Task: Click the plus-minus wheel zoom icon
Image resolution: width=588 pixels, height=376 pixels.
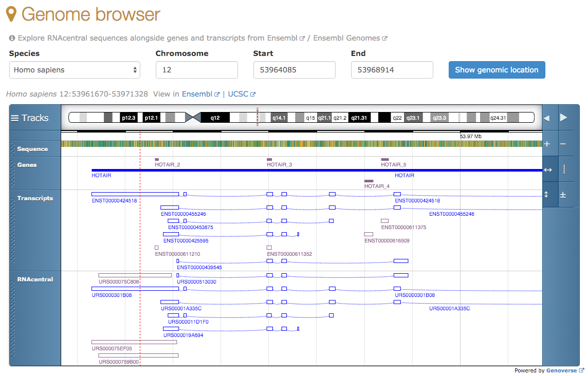Action: (563, 195)
